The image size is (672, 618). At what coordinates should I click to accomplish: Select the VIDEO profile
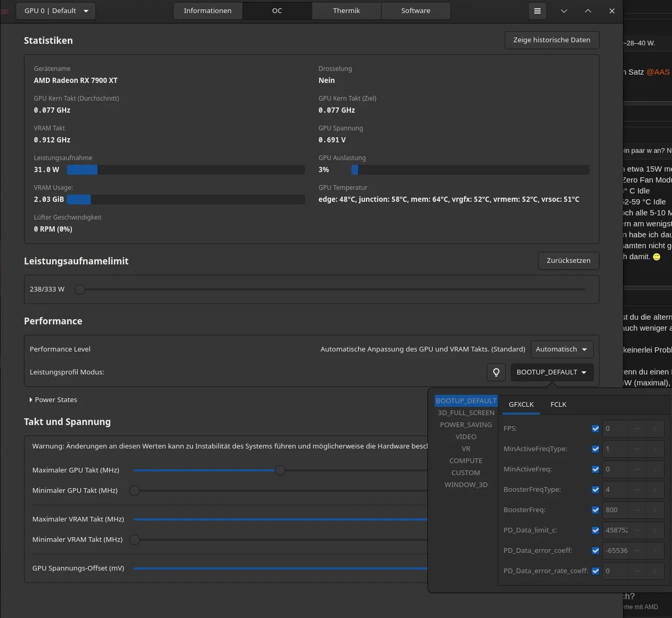point(466,437)
